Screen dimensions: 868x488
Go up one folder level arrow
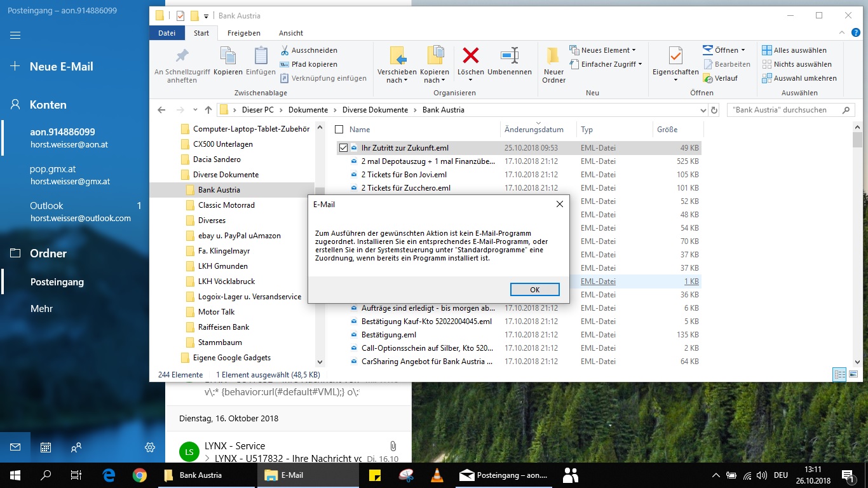click(x=208, y=110)
